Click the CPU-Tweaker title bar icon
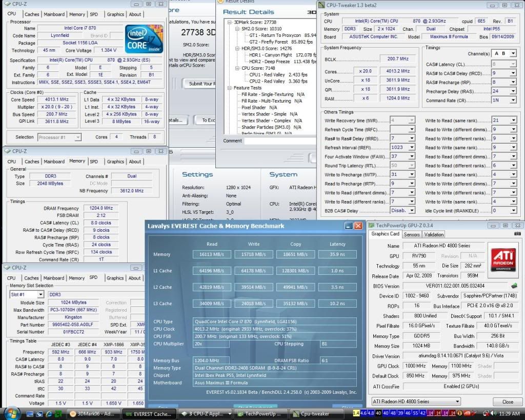This screenshot has height=420, width=525. tap(322, 5)
